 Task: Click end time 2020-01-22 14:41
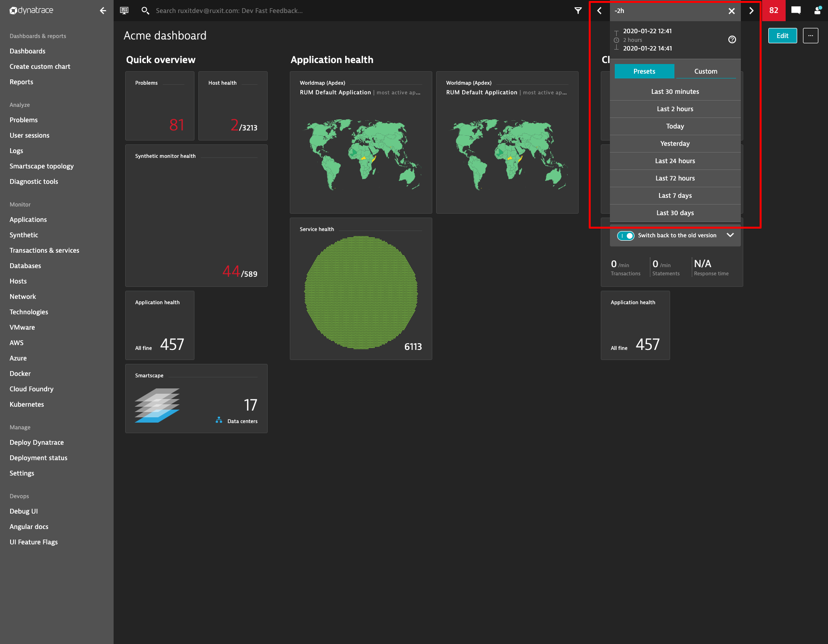point(647,48)
